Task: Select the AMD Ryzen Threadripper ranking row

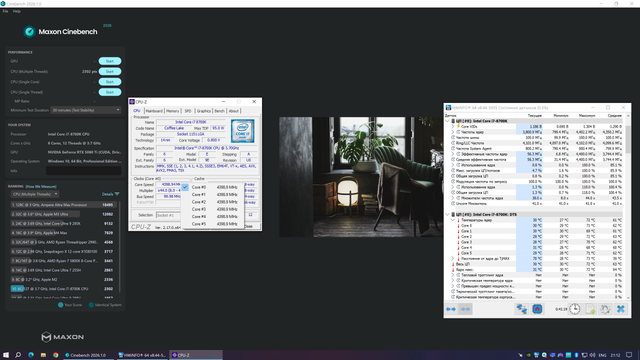Action: (x=63, y=242)
